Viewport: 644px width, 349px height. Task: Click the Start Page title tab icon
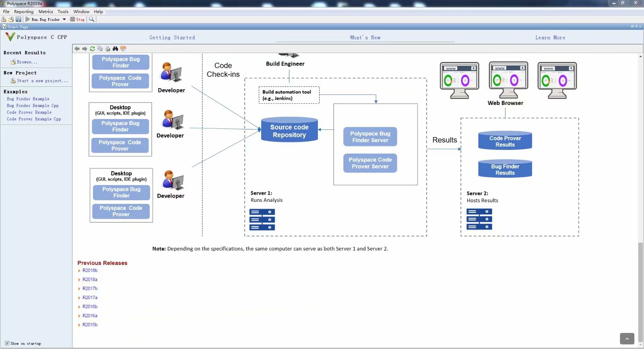click(4, 27)
